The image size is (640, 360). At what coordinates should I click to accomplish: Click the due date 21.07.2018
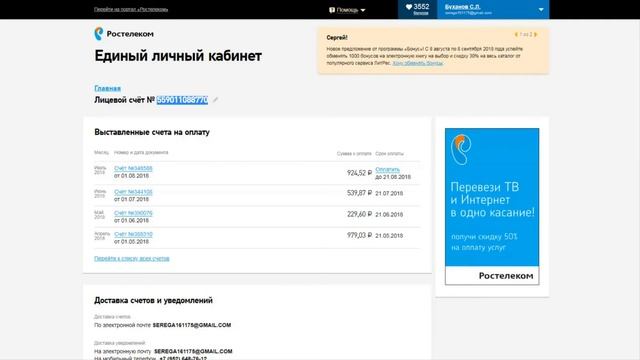click(389, 193)
